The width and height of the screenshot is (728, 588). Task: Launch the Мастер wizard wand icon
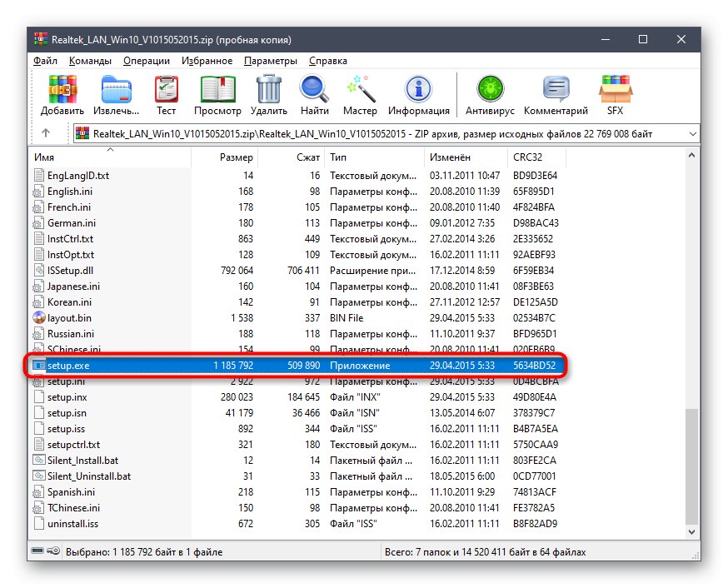[x=361, y=89]
